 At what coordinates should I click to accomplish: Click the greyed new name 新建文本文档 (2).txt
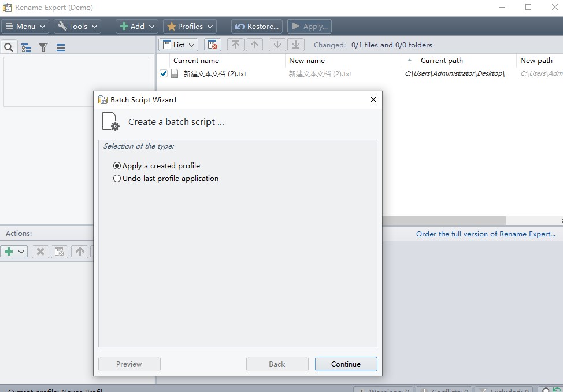[x=320, y=74]
